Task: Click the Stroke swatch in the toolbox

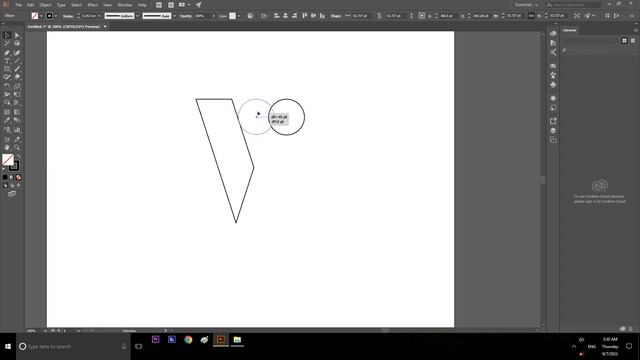Action: (x=15, y=167)
